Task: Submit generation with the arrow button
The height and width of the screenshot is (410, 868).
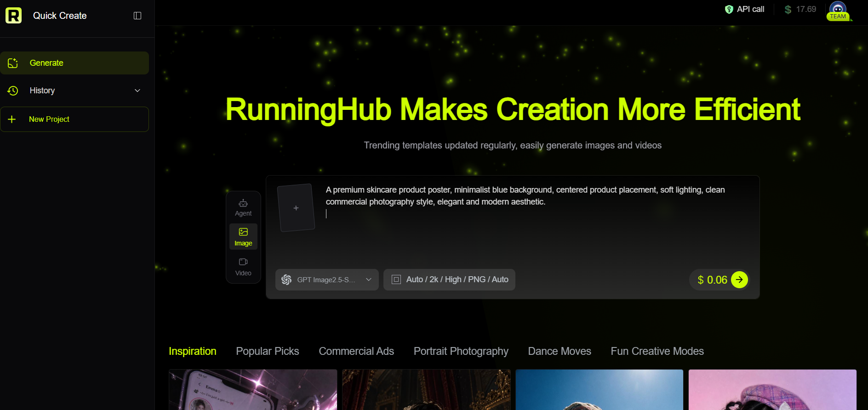Action: pos(739,279)
